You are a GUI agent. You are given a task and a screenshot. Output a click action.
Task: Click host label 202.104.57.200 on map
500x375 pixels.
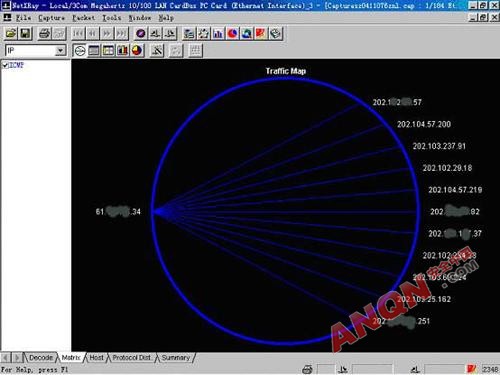pos(424,124)
